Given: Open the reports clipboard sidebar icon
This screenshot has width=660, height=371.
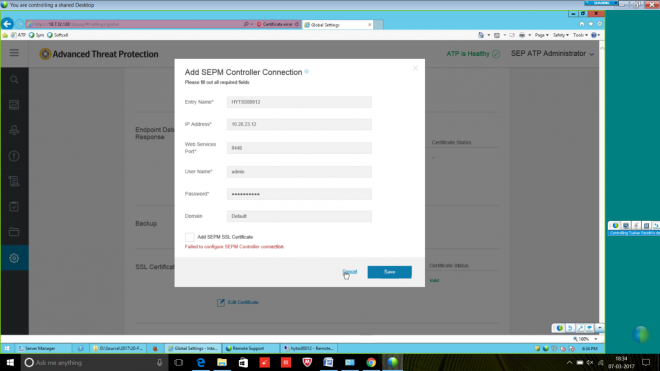Looking at the screenshot, I should click(x=14, y=207).
